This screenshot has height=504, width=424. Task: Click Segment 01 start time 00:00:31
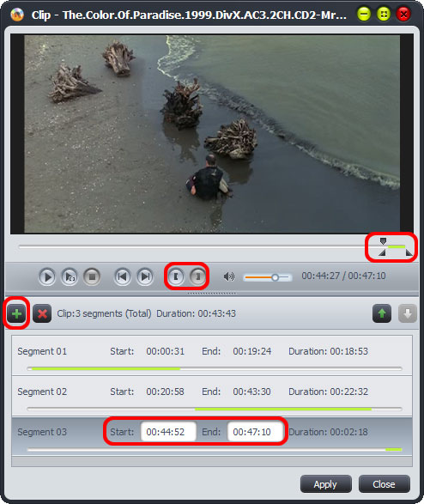click(166, 351)
